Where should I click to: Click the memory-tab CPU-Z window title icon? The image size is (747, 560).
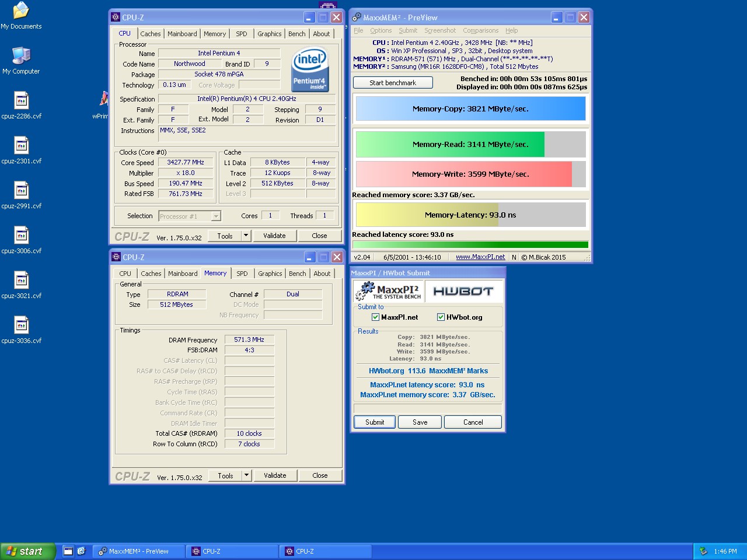pyautogui.click(x=116, y=257)
